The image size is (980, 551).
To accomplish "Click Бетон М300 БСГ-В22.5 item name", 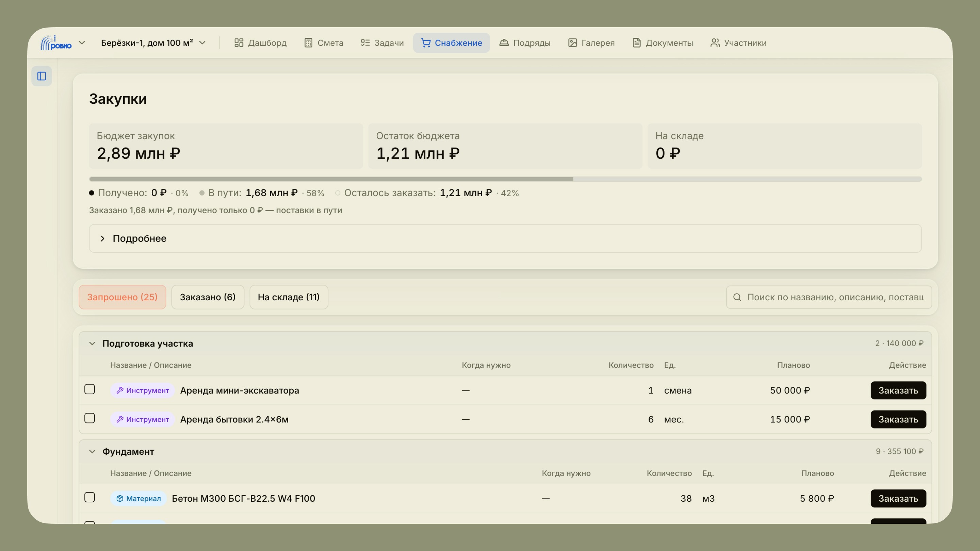I will point(244,498).
